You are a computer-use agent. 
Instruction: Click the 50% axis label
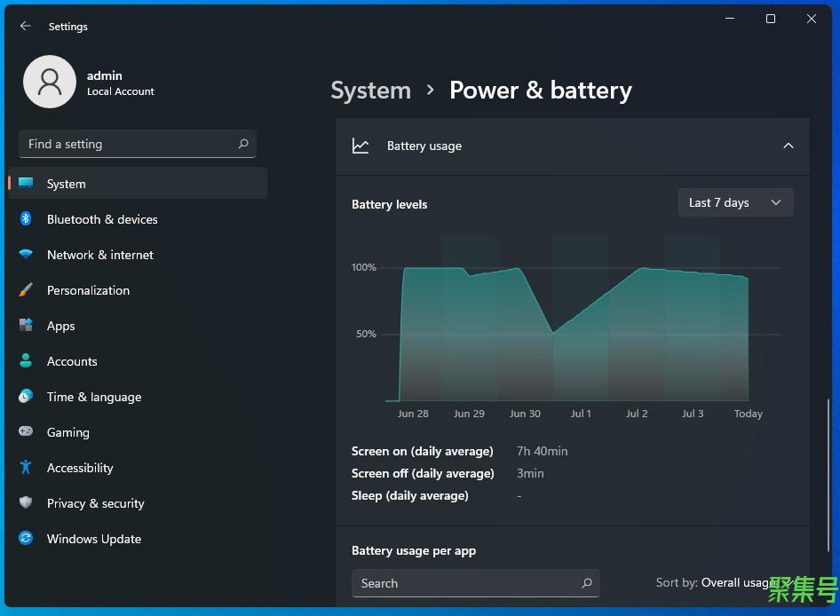[366, 334]
